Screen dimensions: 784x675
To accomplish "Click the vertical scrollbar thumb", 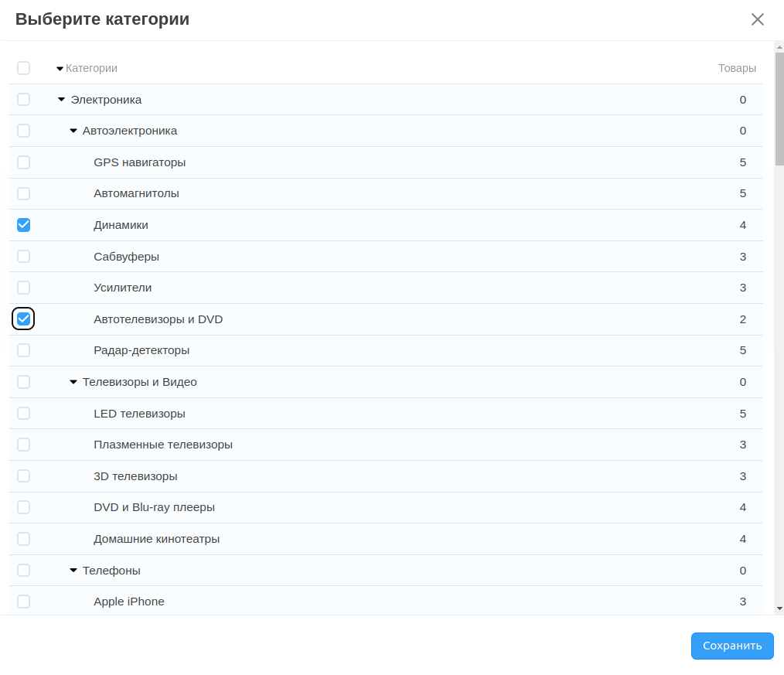I will [x=779, y=108].
